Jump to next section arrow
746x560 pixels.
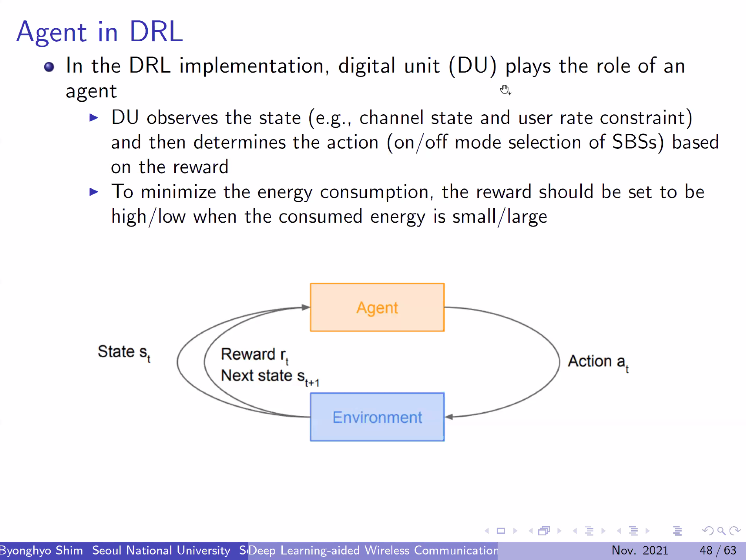click(x=647, y=531)
